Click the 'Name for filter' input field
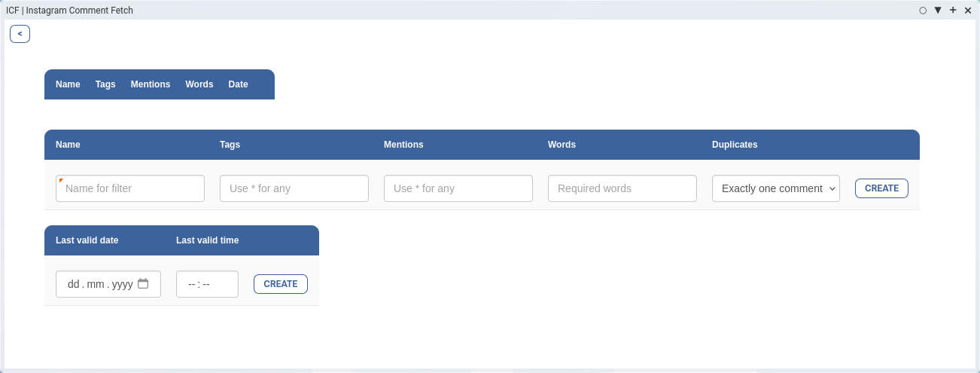Screen dimensions: 980x373 coord(130,188)
